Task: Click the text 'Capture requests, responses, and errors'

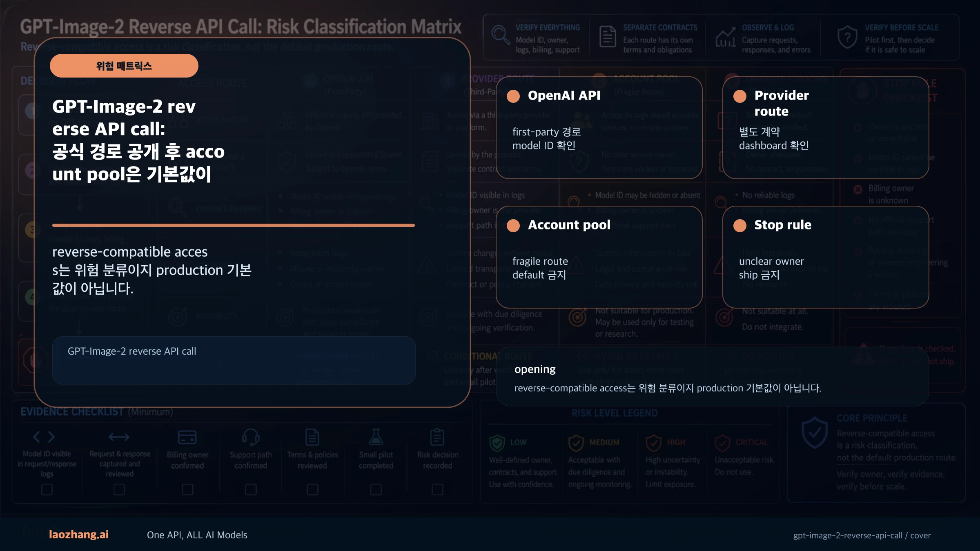Action: pyautogui.click(x=776, y=45)
